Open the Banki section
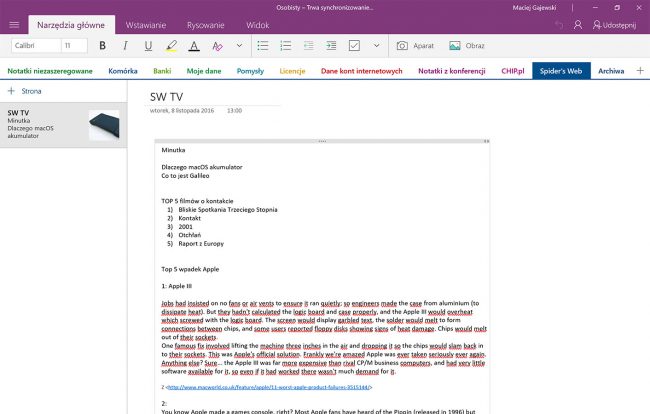650x414 pixels. (162, 71)
